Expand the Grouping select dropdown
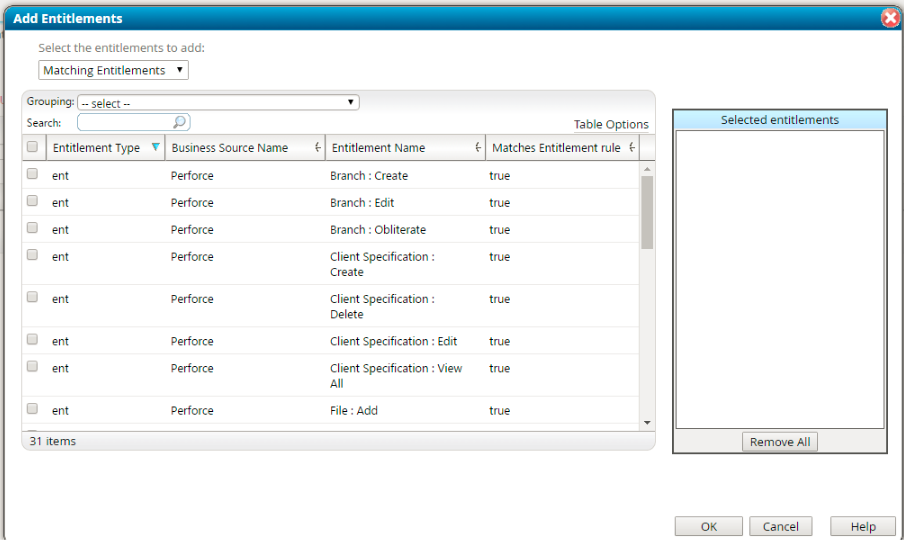Image resolution: width=904 pixels, height=548 pixels. click(x=218, y=102)
